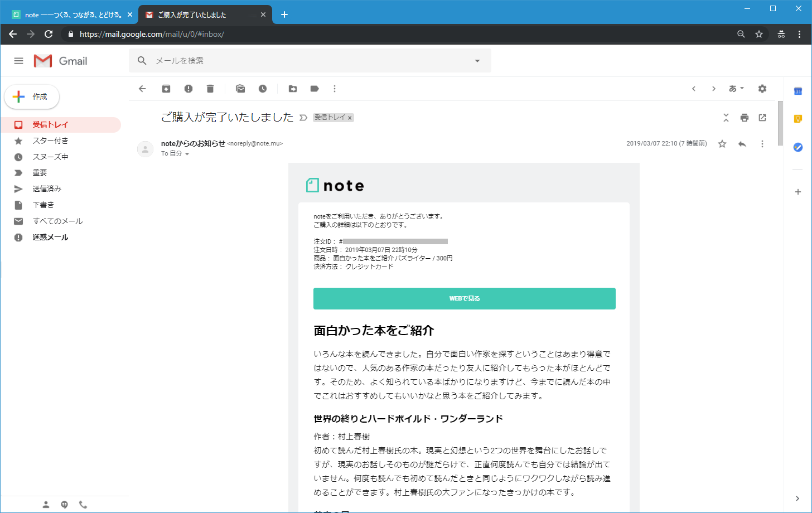Toggle the importance marker beside the subject
The width and height of the screenshot is (812, 513).
pos(303,118)
